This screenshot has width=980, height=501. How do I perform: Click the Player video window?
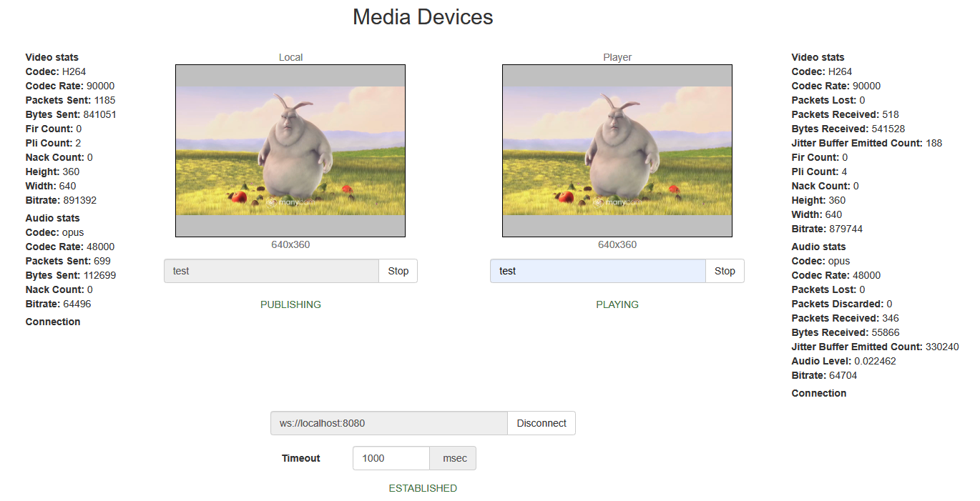click(x=617, y=151)
